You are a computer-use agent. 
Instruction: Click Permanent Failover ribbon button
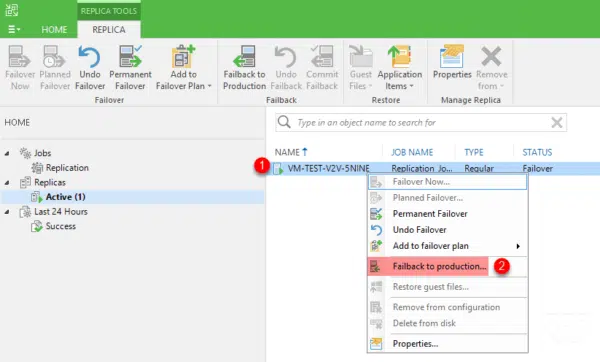(x=130, y=67)
